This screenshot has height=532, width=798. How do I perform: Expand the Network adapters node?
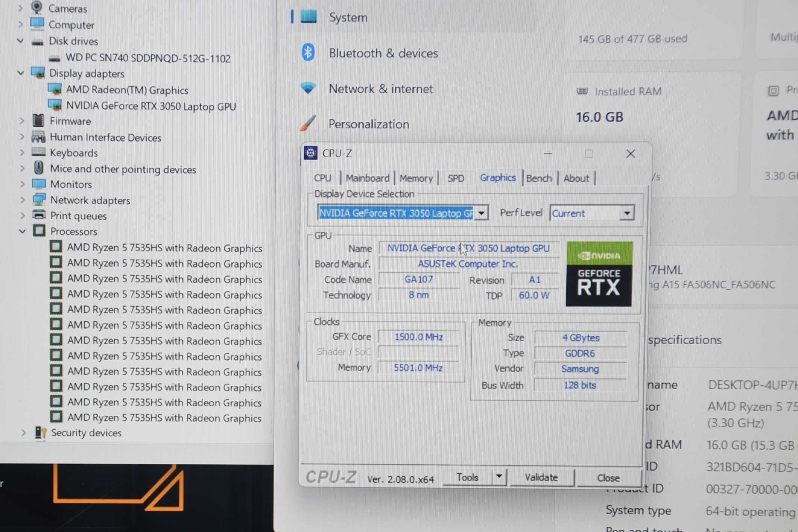[x=22, y=200]
